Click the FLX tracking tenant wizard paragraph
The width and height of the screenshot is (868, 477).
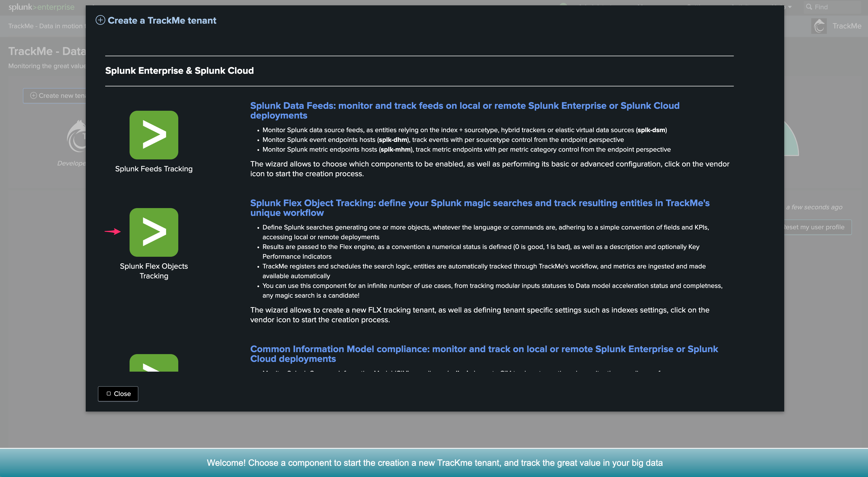[480, 315]
